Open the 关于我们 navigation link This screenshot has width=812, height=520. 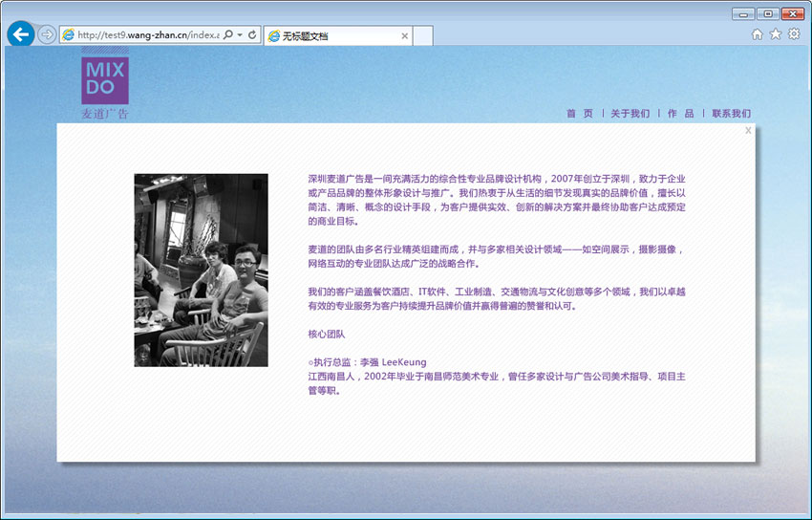point(630,114)
